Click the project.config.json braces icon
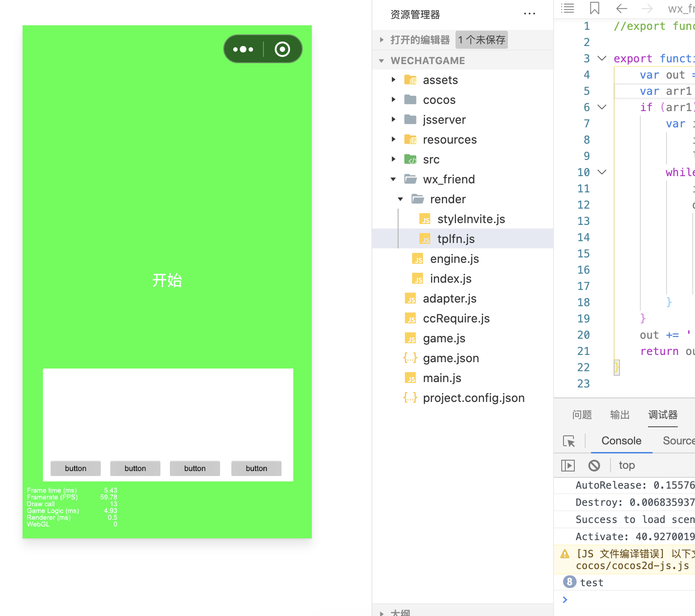 pyautogui.click(x=410, y=398)
